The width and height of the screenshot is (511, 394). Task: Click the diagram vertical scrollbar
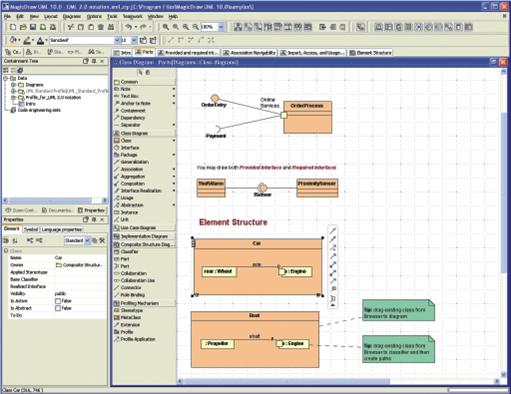503,193
